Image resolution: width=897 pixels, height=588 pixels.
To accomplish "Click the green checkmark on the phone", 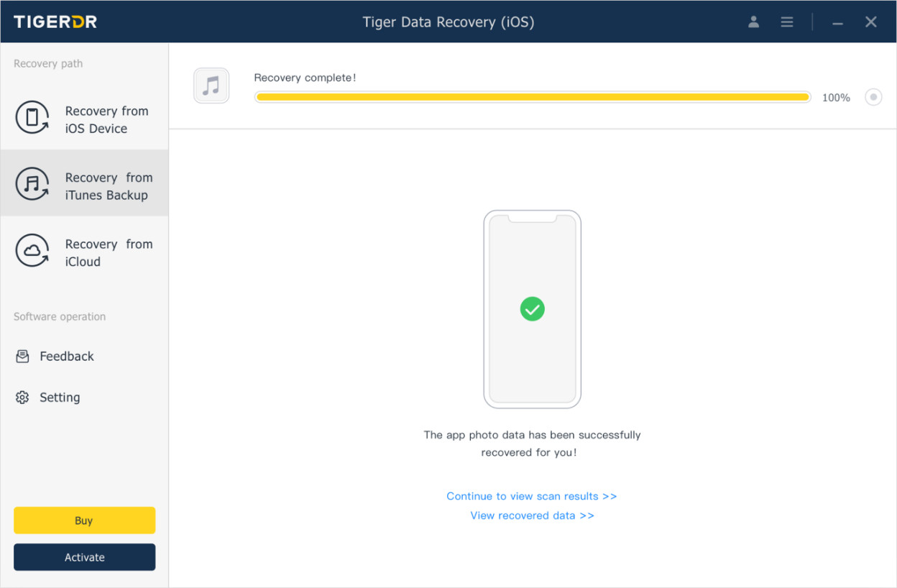I will pos(533,309).
